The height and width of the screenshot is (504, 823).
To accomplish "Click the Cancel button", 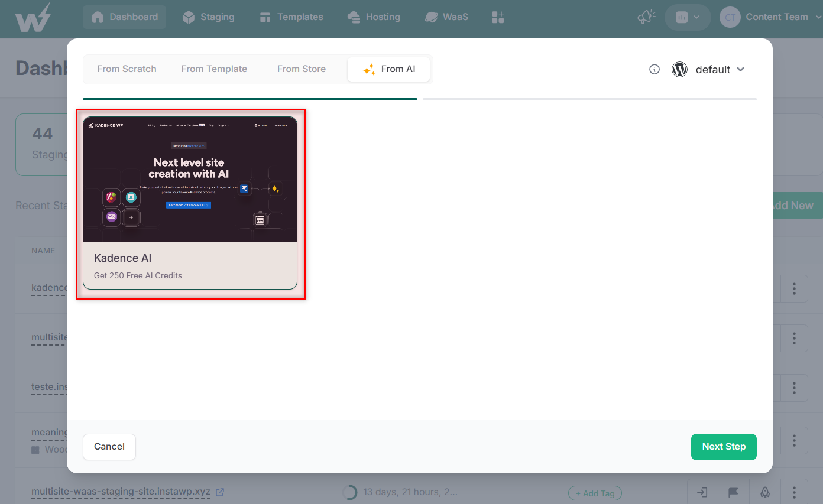I will coord(109,447).
